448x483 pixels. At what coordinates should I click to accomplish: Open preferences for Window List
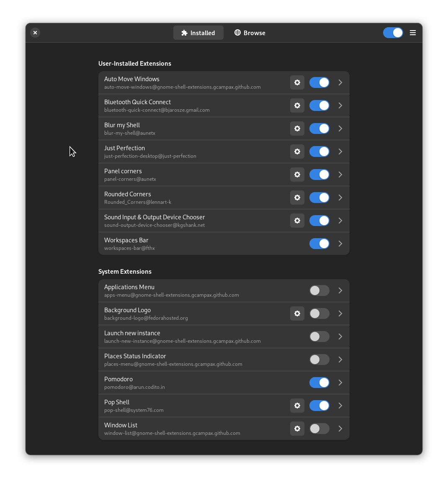[x=297, y=429]
